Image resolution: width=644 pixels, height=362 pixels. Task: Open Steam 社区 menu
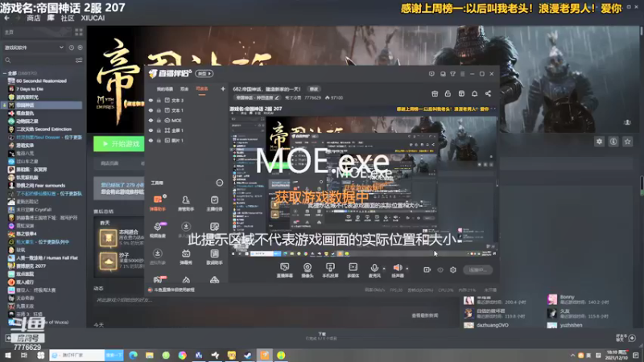tap(68, 18)
